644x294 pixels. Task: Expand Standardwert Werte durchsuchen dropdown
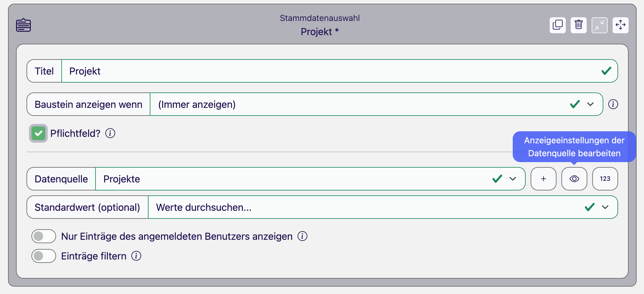click(x=605, y=207)
